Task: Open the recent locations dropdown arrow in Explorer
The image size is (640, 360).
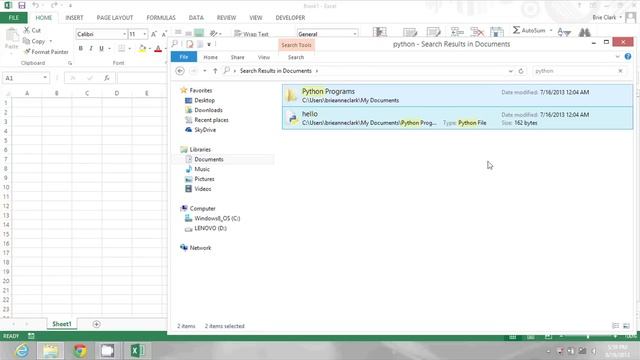Action: 204,71
